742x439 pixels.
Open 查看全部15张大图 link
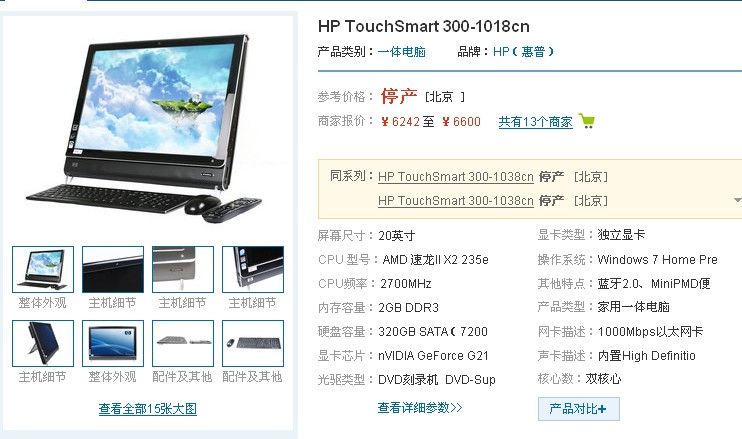tap(148, 409)
